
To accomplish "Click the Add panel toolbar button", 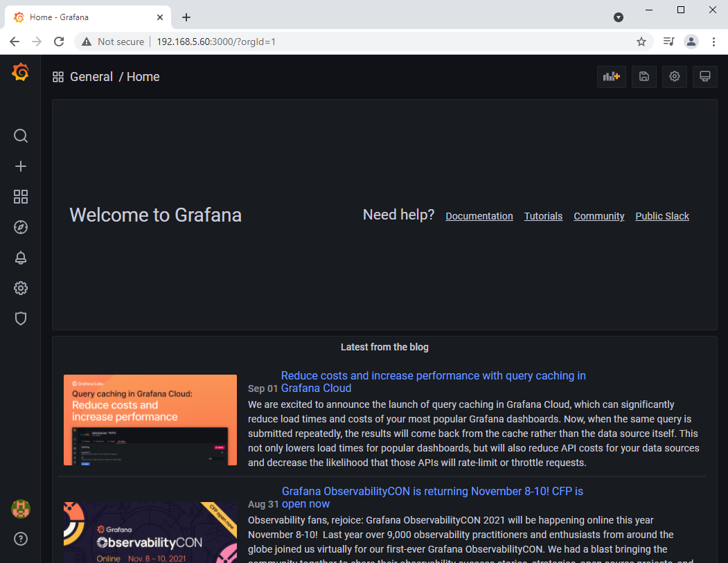I will tap(612, 77).
